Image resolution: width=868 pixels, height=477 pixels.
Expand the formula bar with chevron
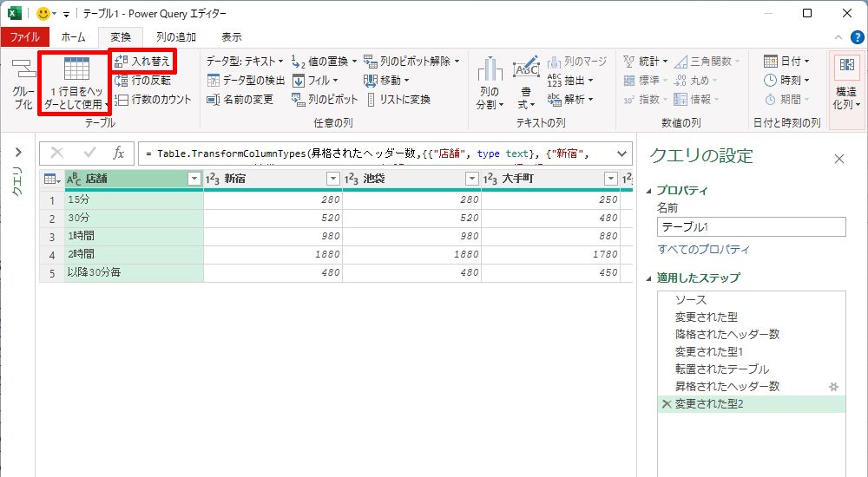click(x=621, y=154)
